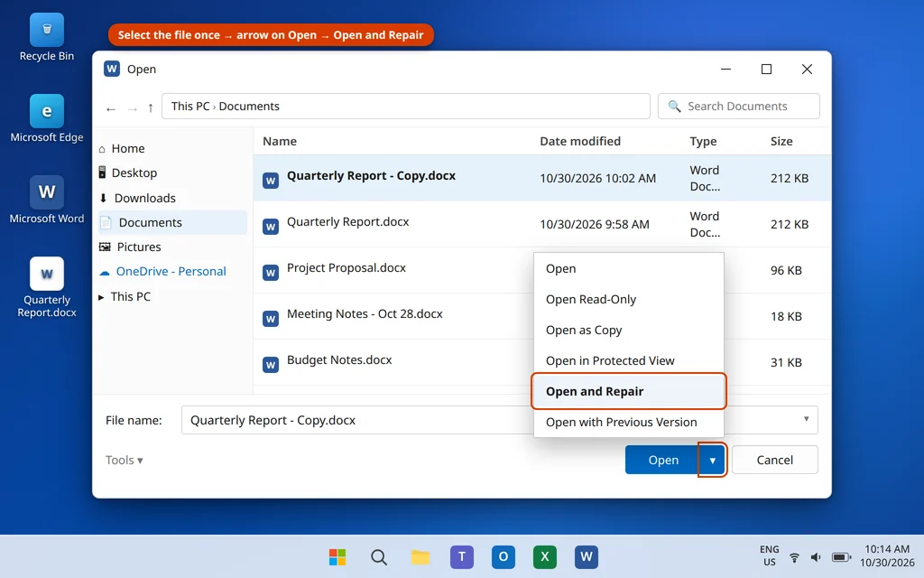Click Word icon beside Budget Notes.docx
This screenshot has height=578, width=924.
[x=271, y=365]
